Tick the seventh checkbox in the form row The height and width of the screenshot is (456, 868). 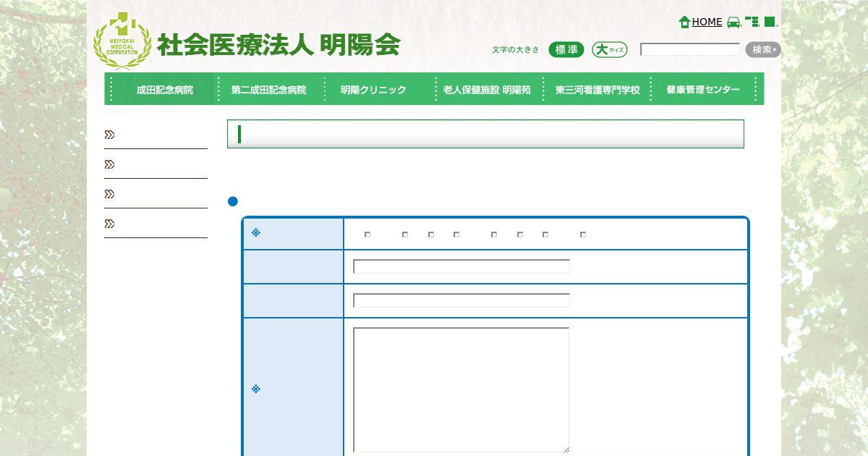(545, 235)
